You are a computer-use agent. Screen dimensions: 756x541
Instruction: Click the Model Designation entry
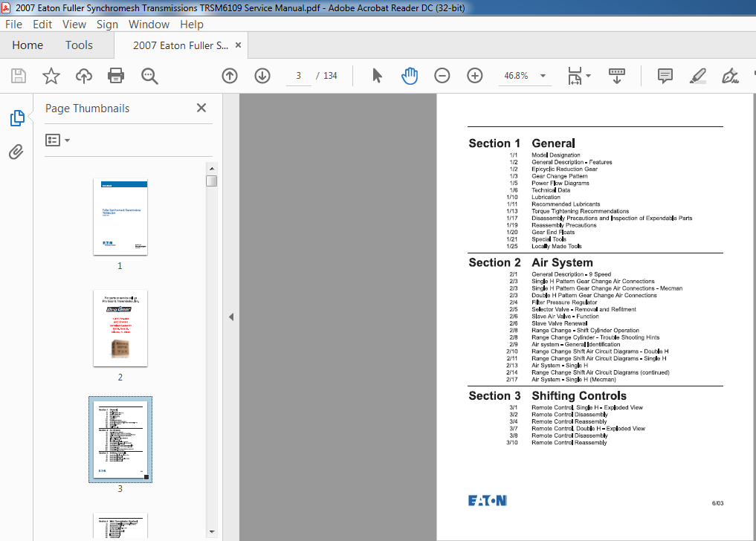(556, 155)
